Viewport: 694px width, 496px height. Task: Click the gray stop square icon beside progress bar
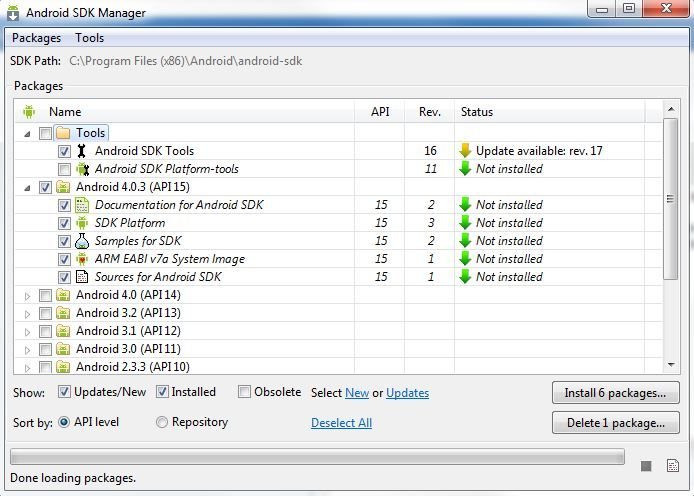point(646,466)
